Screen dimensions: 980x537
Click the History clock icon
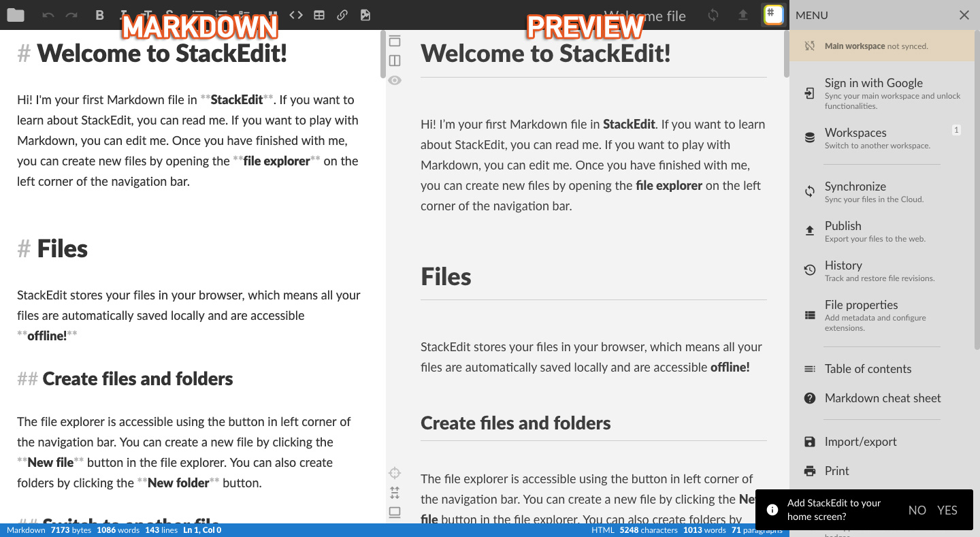pos(810,271)
